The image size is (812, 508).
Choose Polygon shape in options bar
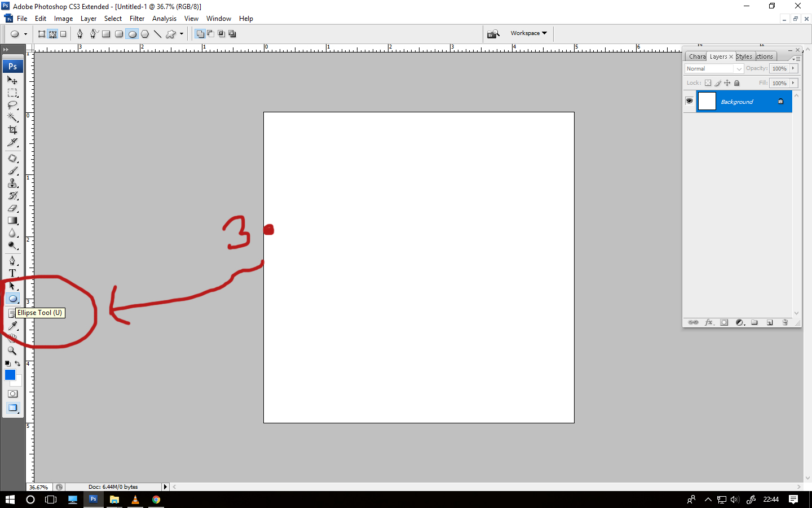145,34
